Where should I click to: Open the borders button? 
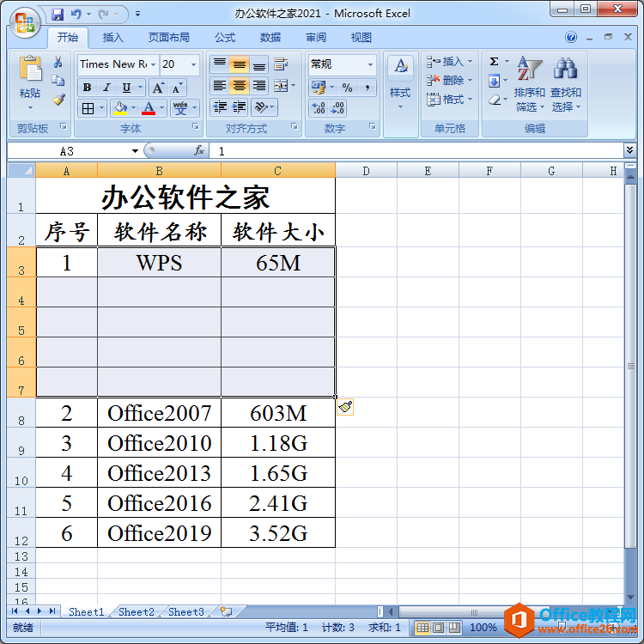88,108
